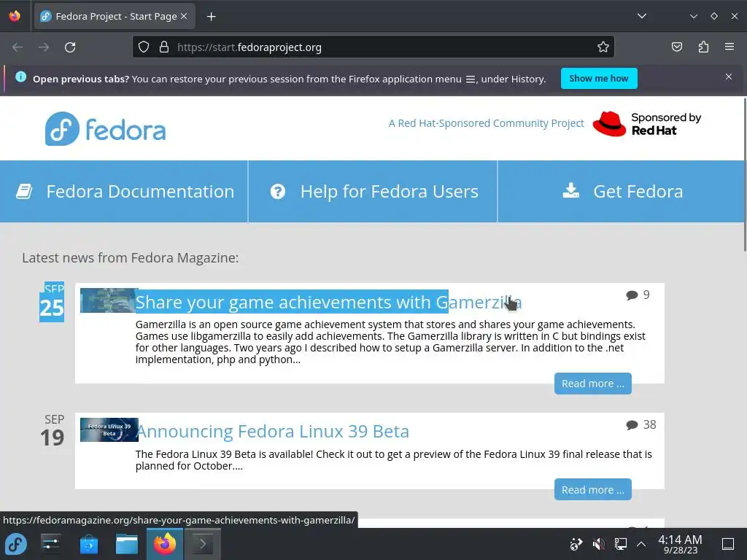The height and width of the screenshot is (560, 747).
Task: Go forward with the forward arrow
Action: pos(44,47)
